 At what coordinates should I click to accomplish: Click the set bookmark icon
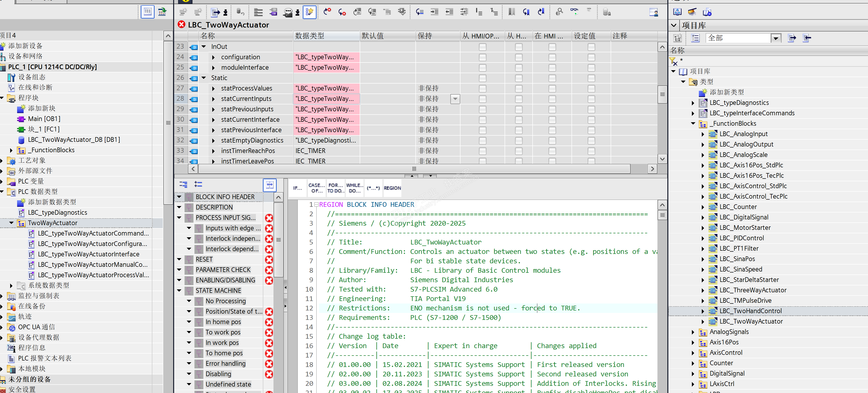[x=512, y=12]
